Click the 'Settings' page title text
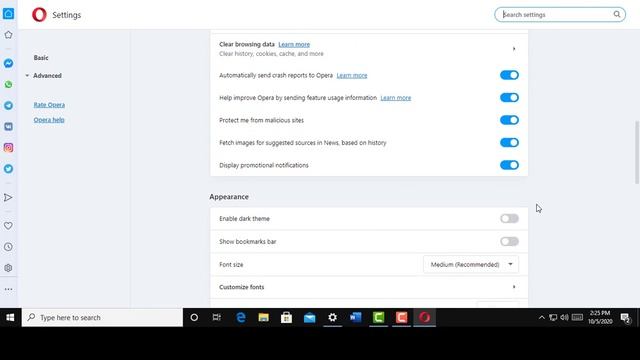640x360 pixels. click(67, 15)
